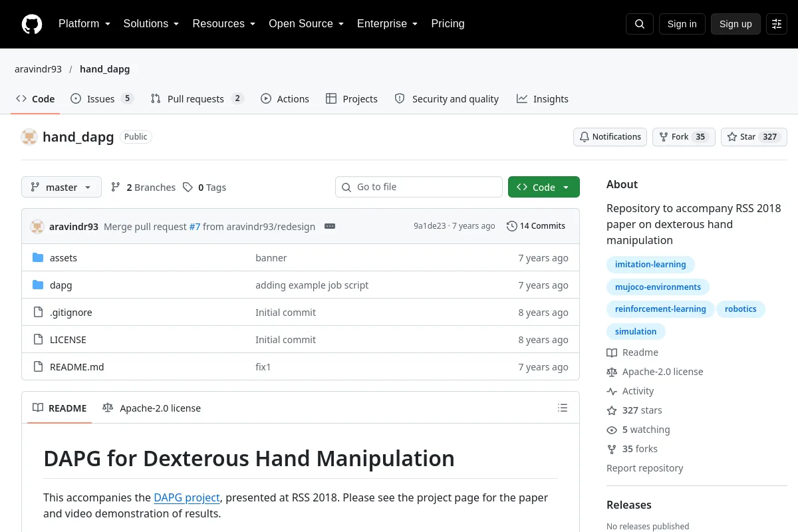Viewport: 798px width, 532px height.
Task: Click the .gitignore file icon
Action: coord(38,313)
